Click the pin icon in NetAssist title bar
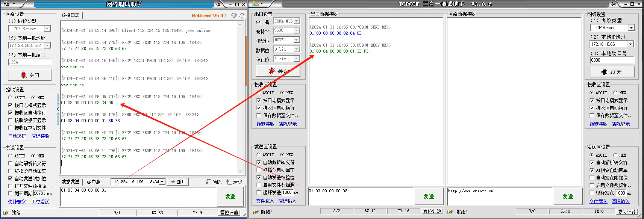 218,4
